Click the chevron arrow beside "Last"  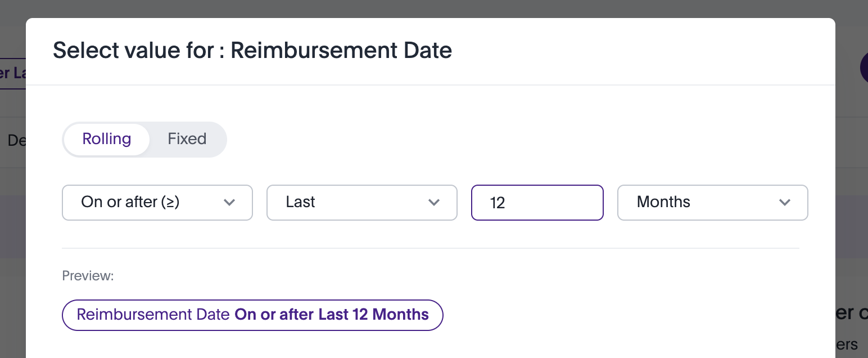pyautogui.click(x=434, y=203)
